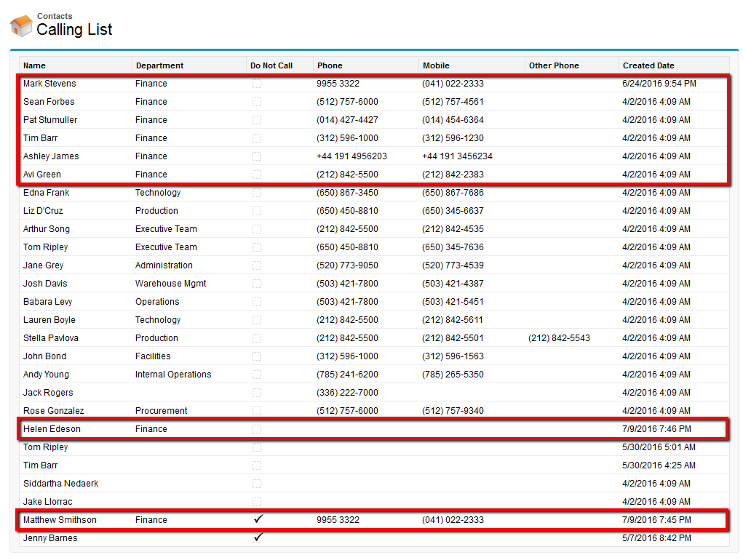Sort by the Department column header
Viewport: 743px width, 560px height.
(159, 65)
